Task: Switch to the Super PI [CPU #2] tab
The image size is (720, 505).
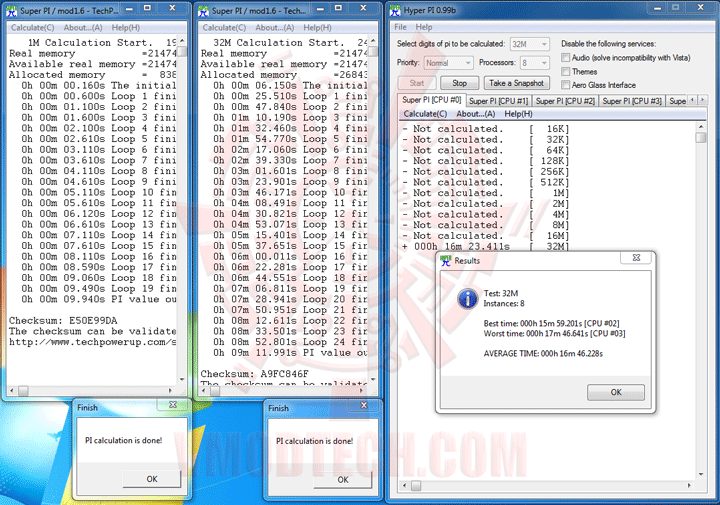Action: pyautogui.click(x=565, y=101)
